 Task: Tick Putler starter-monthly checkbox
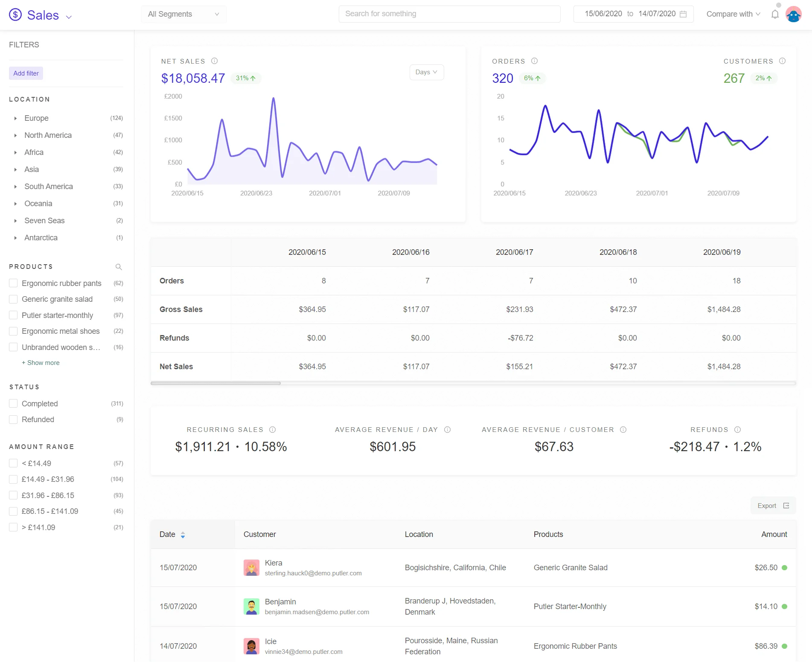pyautogui.click(x=13, y=315)
